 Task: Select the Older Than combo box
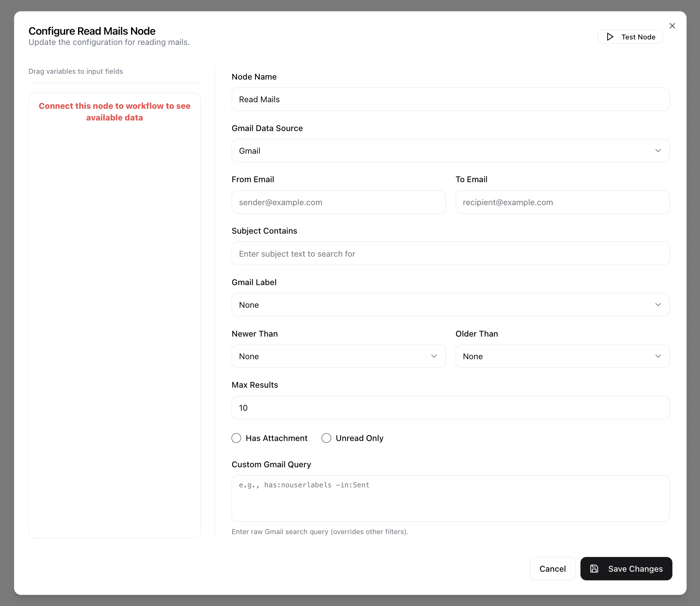[562, 356]
